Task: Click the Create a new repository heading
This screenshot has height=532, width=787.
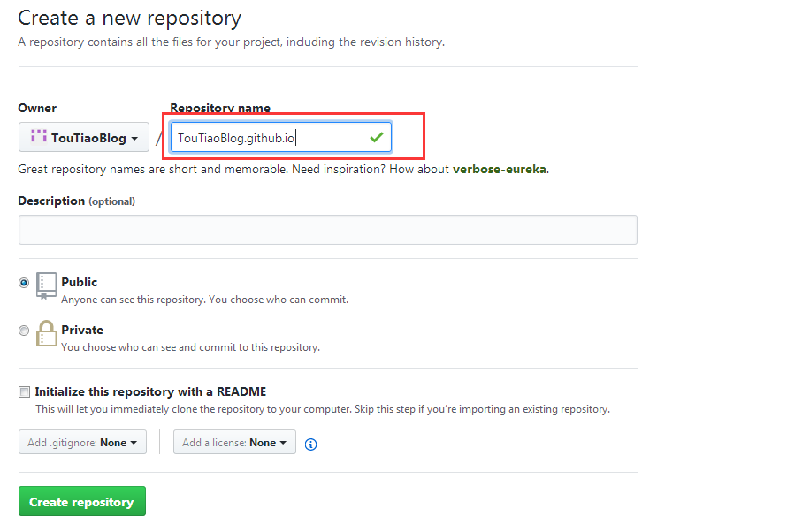Action: click(x=129, y=18)
